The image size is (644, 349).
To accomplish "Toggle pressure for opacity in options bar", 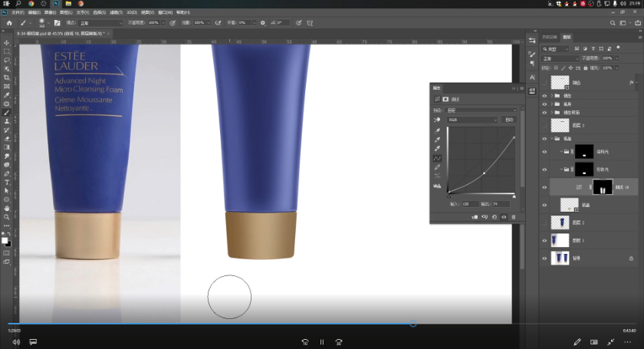I will tap(172, 23).
